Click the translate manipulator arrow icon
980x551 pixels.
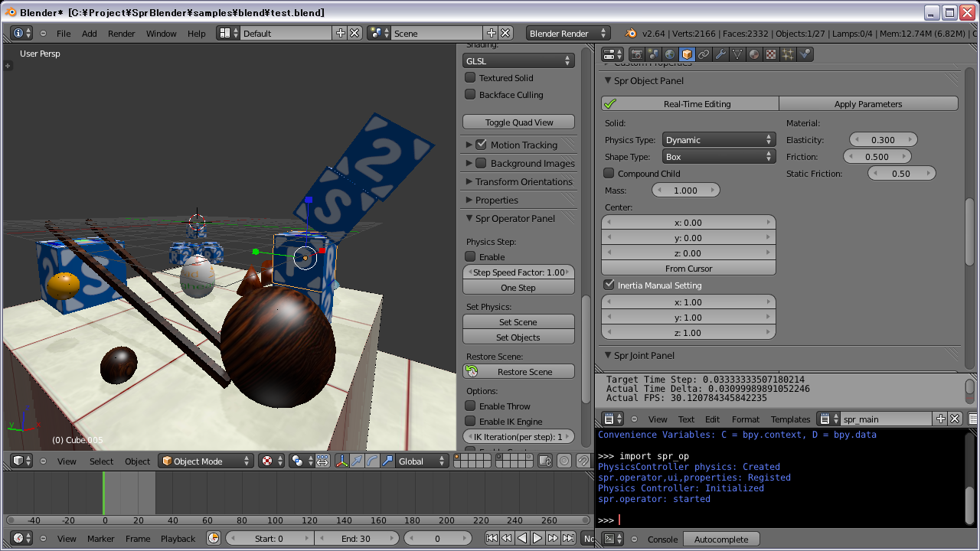click(357, 461)
